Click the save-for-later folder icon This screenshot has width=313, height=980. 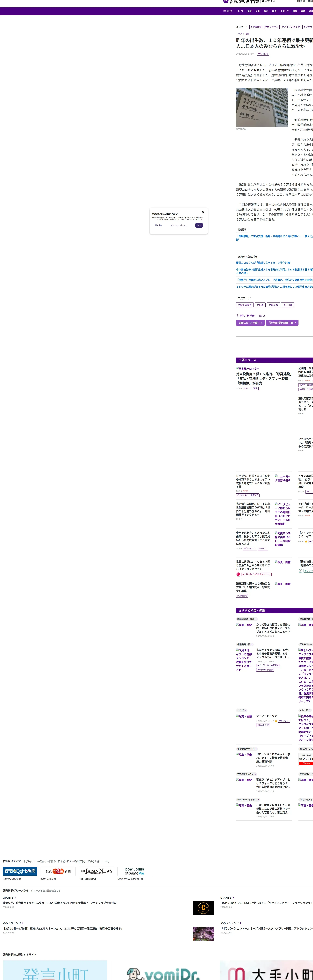click(237, 315)
